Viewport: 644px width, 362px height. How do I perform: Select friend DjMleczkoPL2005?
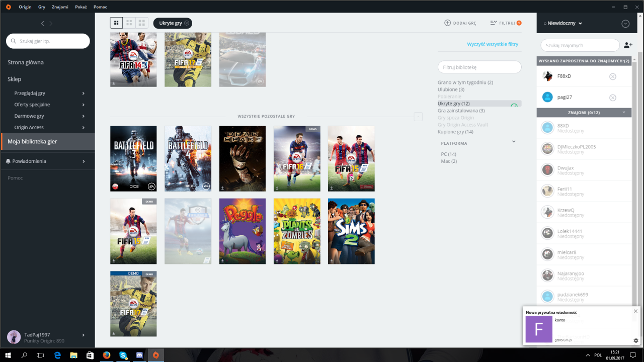tap(584, 149)
